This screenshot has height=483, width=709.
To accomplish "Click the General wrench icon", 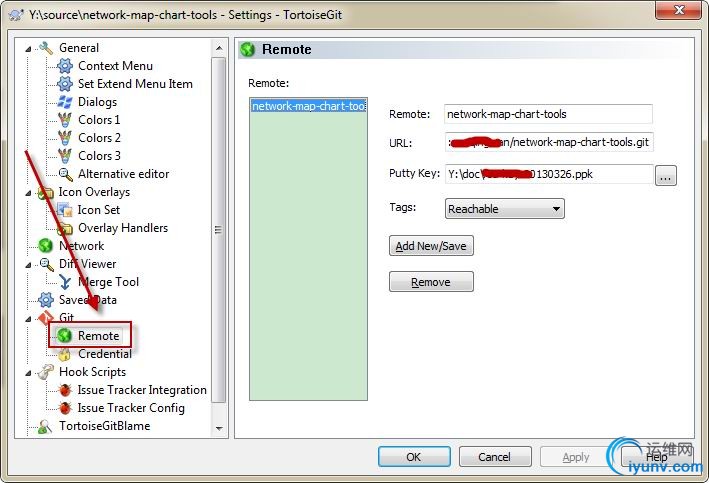I will click(x=46, y=48).
